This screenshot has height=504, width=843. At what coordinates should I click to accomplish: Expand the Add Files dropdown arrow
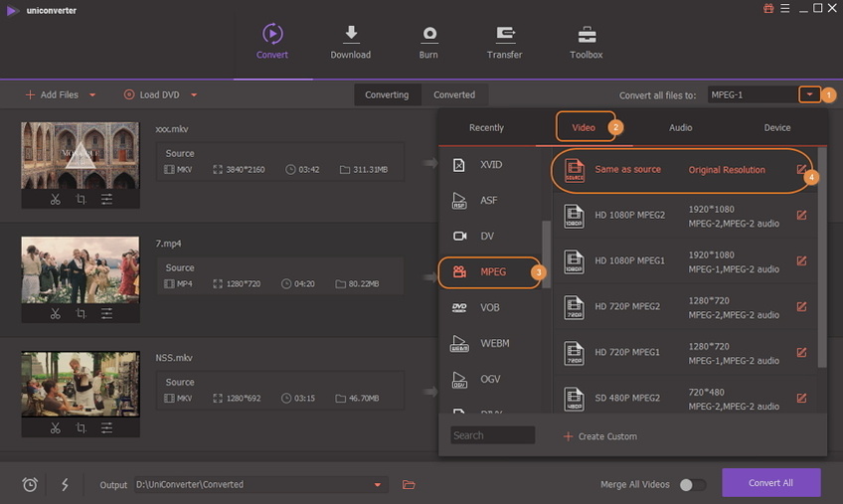(92, 95)
